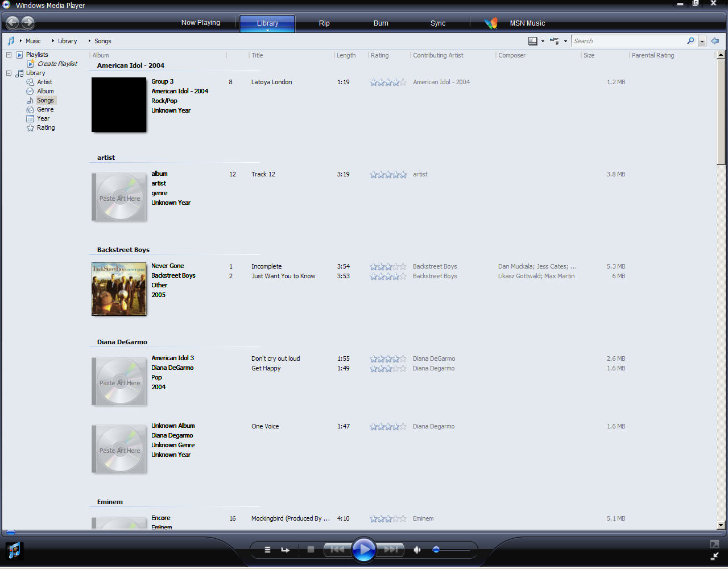
Task: Click the Music category icon in breadcrumb
Action: coord(11,41)
